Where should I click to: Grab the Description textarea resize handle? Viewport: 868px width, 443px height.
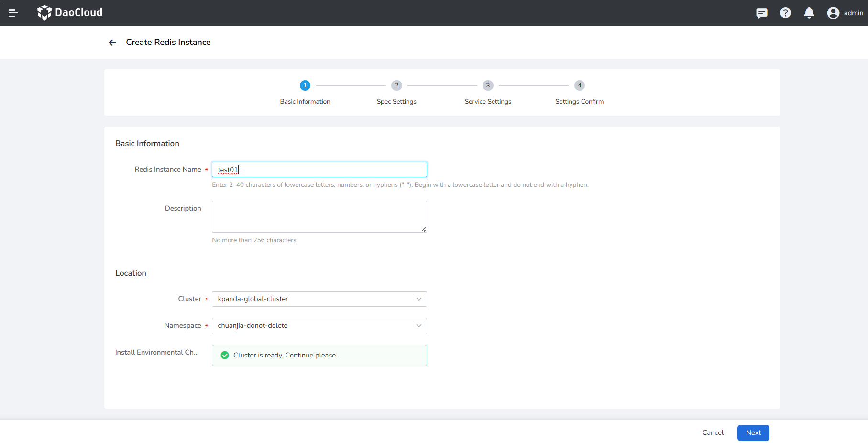click(x=424, y=230)
